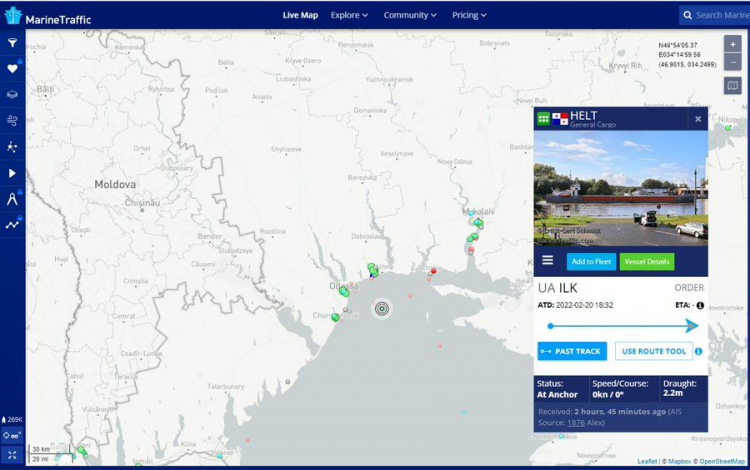The image size is (750, 470).
Task: Click the 0kn / 0° speed value
Action: tap(607, 395)
